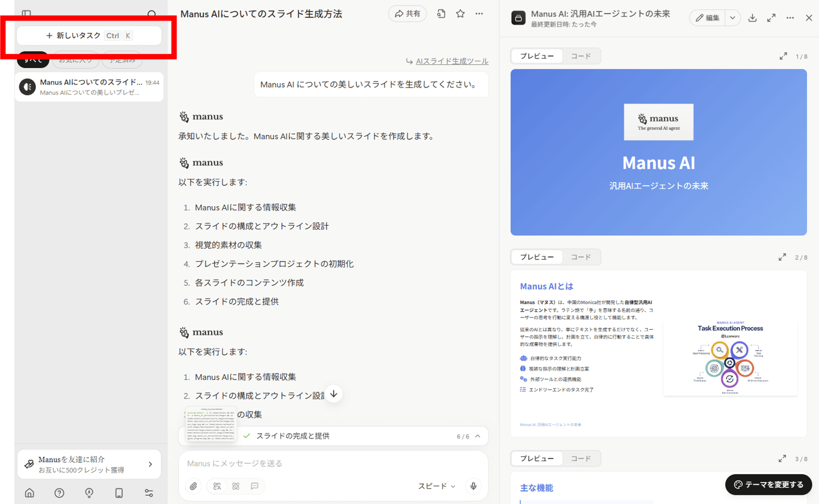Expand the dropdown arrow beside 編集
The height and width of the screenshot is (504, 819).
733,18
